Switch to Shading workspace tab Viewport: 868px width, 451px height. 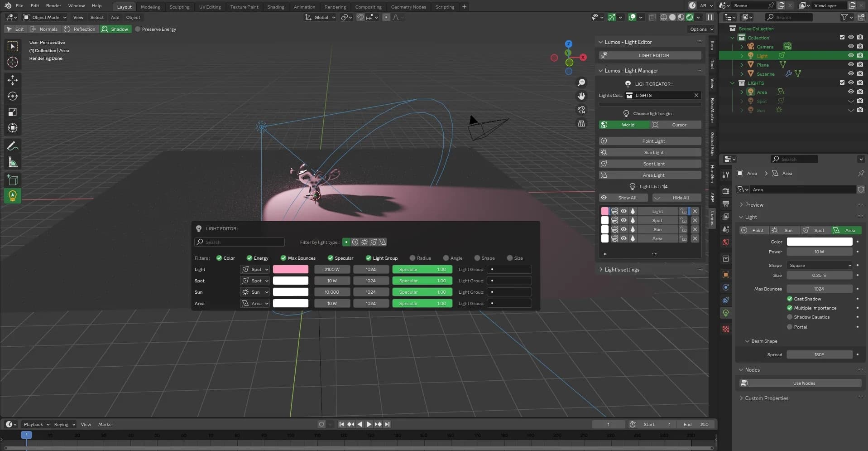coord(276,7)
